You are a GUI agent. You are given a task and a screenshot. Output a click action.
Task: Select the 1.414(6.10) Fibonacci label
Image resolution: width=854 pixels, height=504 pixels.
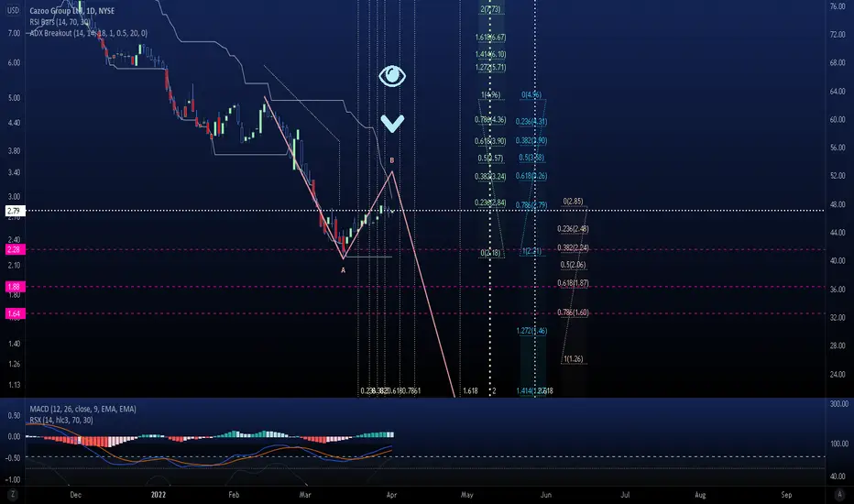click(490, 54)
